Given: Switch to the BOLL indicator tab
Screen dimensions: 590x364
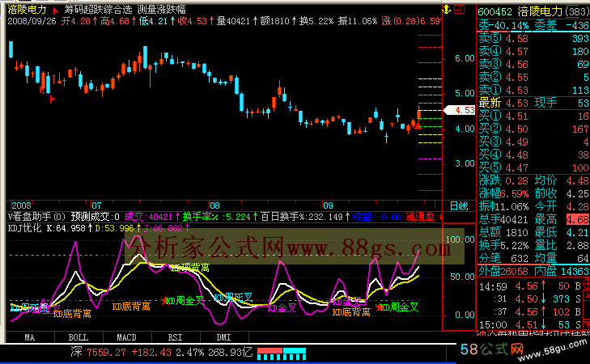Looking at the screenshot, I should [79, 337].
